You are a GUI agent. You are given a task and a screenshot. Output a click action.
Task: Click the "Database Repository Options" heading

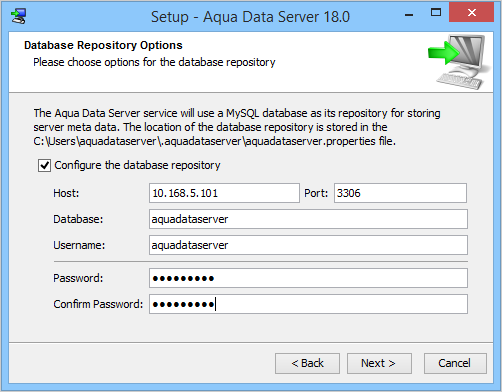coord(103,45)
